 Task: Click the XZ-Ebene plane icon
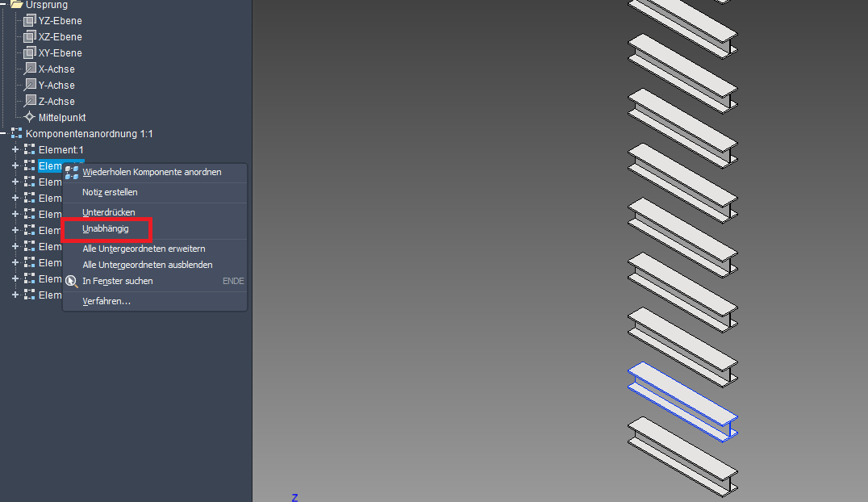(29, 36)
